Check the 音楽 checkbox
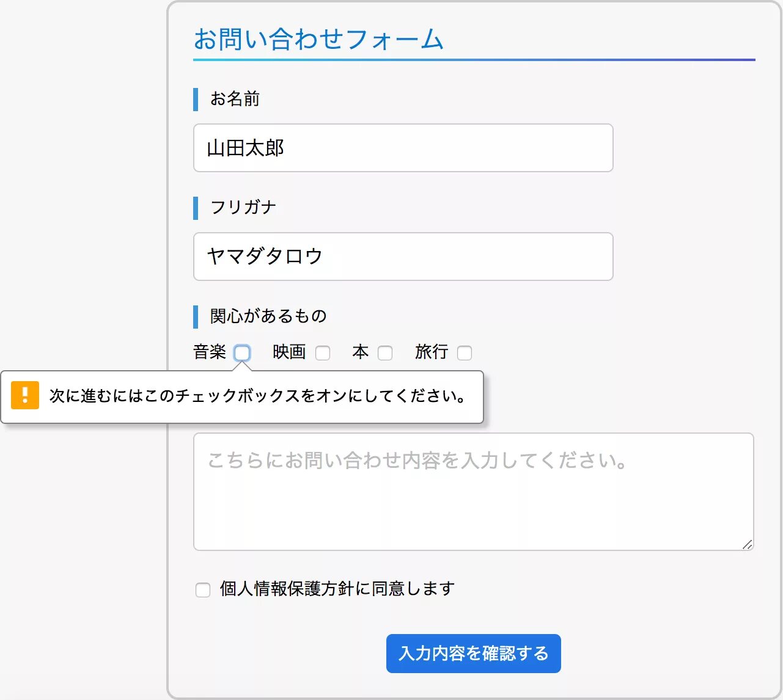 [x=242, y=353]
